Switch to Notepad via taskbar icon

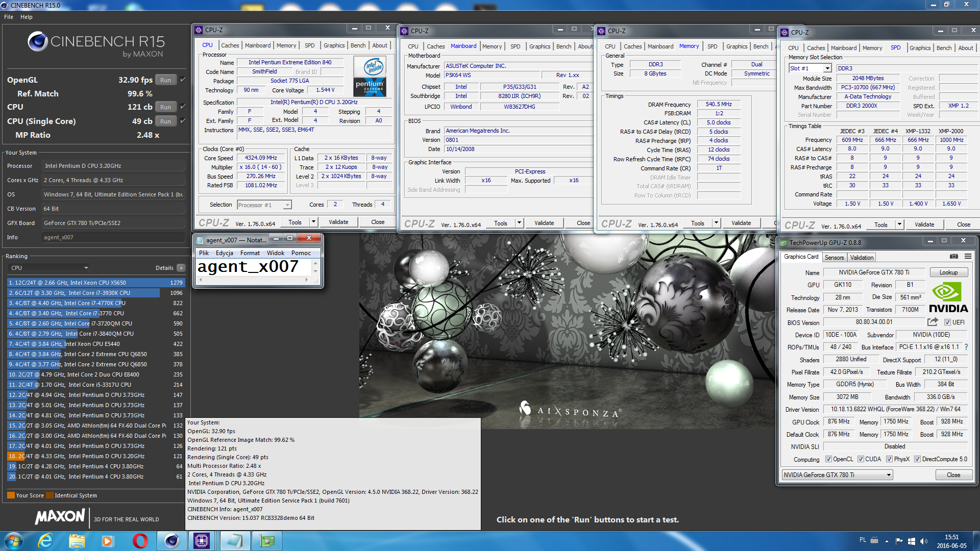235,541
